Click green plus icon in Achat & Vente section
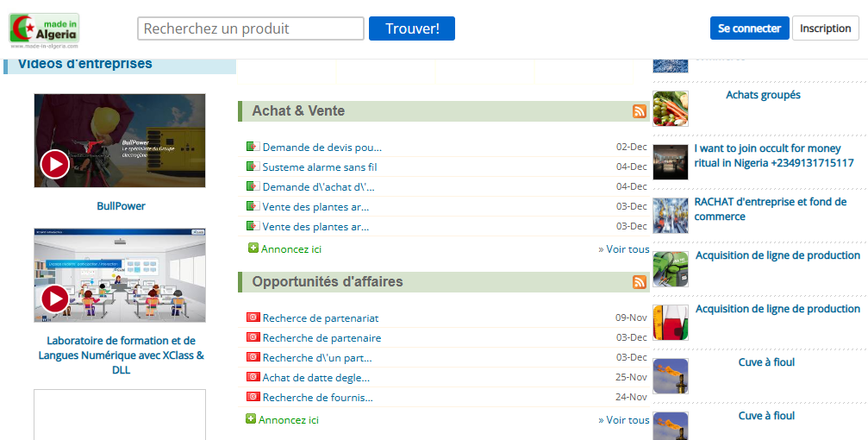Viewport: 868px width, 440px height. pos(253,248)
